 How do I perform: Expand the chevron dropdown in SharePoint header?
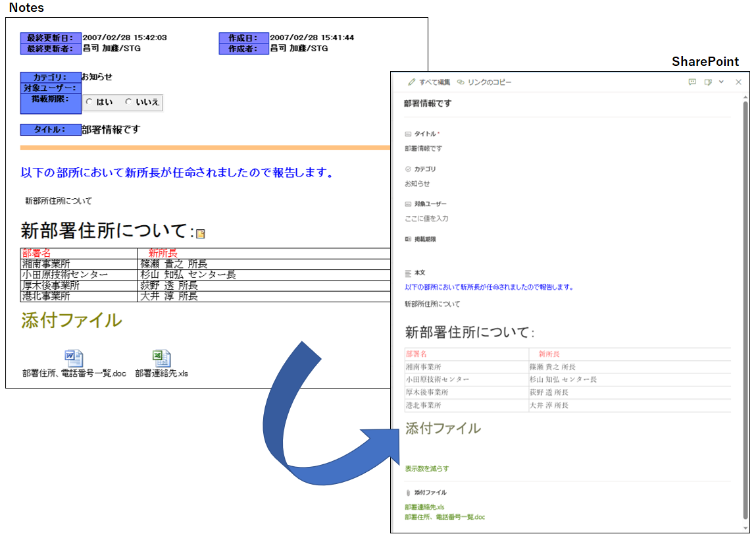click(721, 82)
